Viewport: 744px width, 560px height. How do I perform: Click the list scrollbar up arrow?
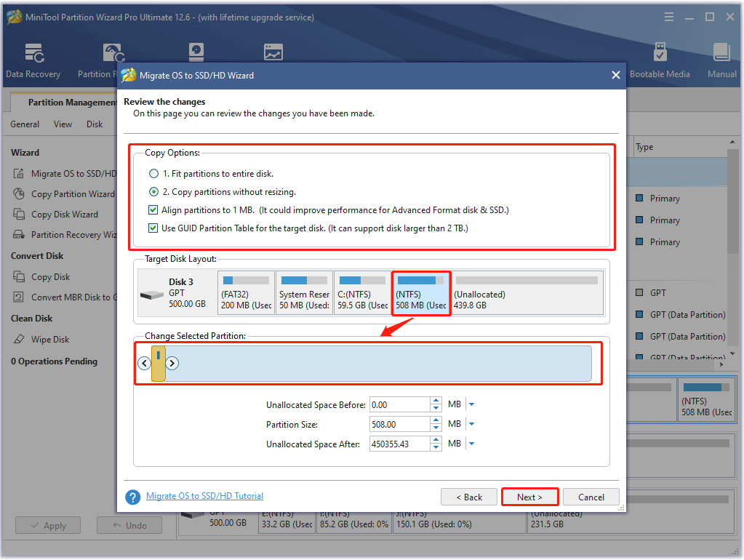732,143
